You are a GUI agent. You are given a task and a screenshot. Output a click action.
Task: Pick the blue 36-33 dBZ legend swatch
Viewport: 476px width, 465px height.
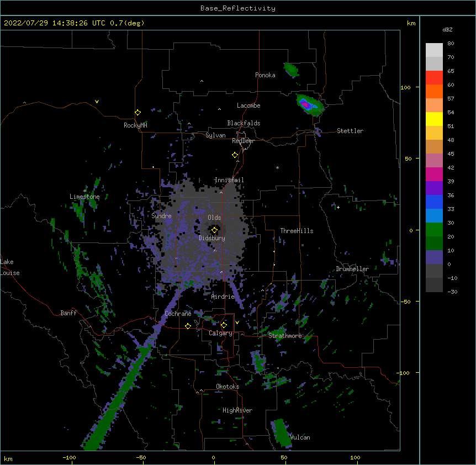[x=434, y=202]
